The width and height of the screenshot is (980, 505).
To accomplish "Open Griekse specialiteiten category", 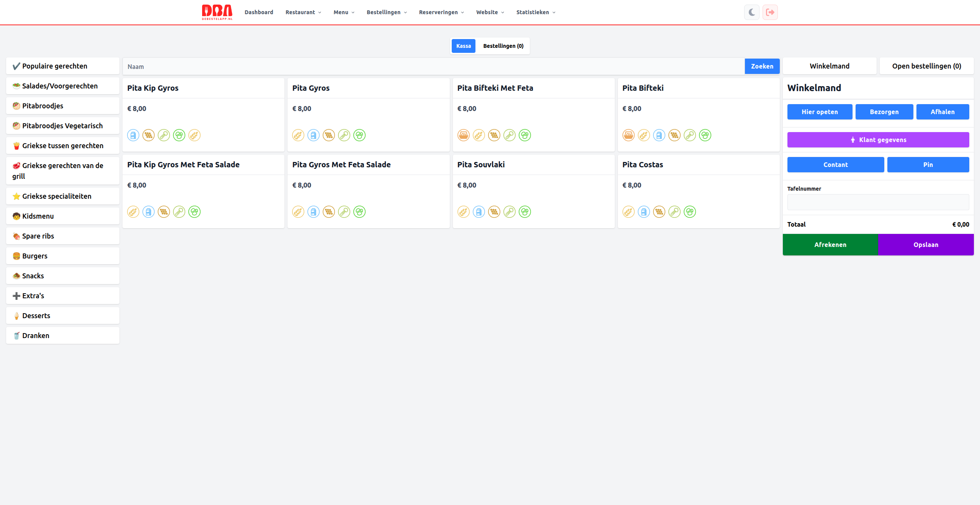I will [x=63, y=196].
